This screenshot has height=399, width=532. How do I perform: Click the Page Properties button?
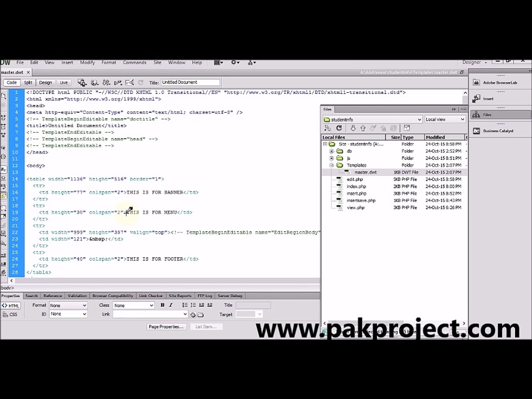click(x=166, y=327)
